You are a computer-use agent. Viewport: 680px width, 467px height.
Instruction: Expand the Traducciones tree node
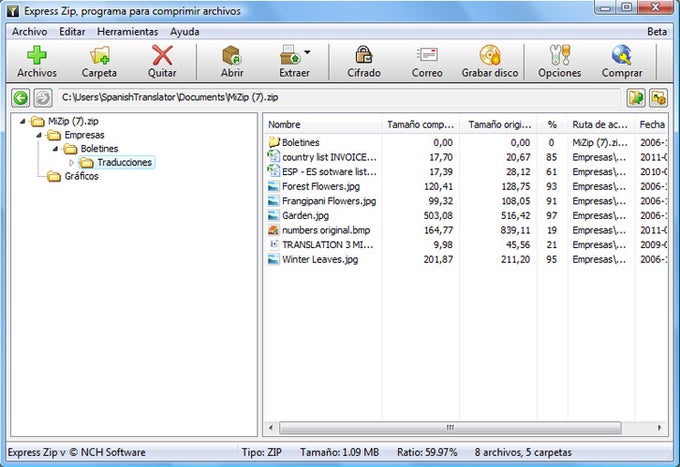pyautogui.click(x=72, y=163)
